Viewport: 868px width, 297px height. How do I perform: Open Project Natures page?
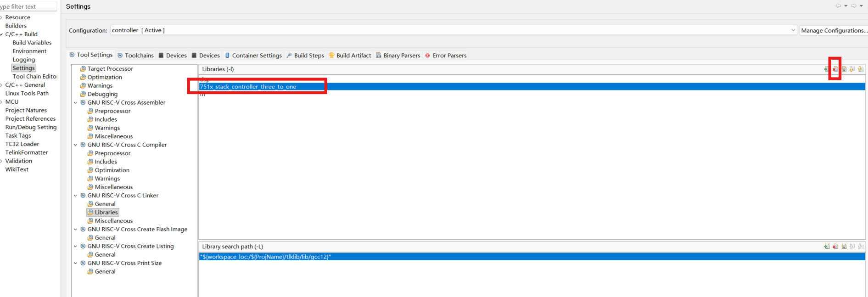click(x=26, y=110)
